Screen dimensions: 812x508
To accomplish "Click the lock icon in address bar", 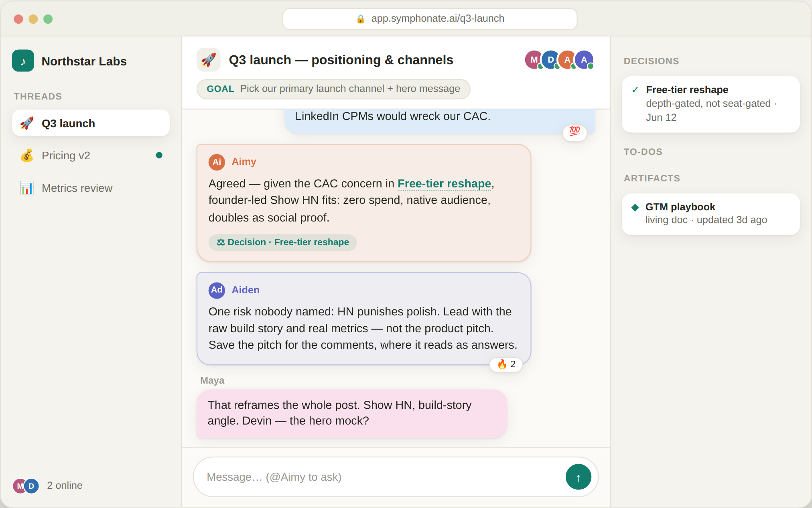I will pyautogui.click(x=361, y=19).
